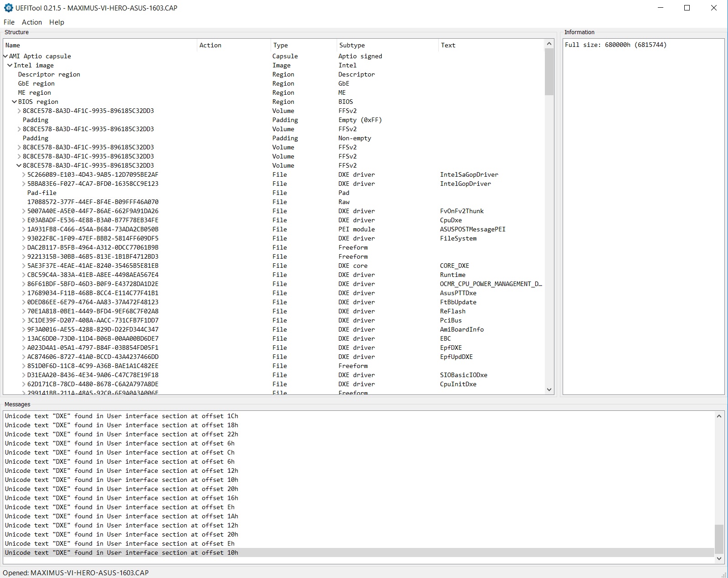Select the Padding row with Non-empty subtype
This screenshot has width=728, height=578.
point(273,138)
